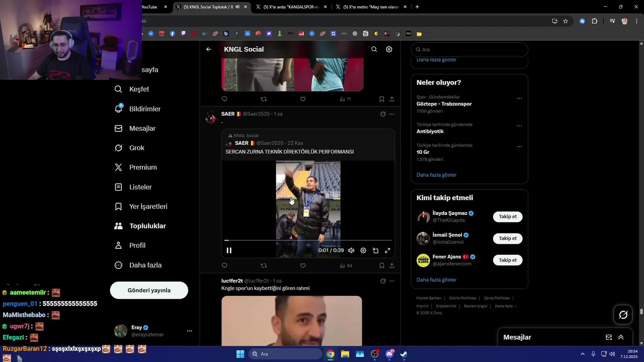
Task: Mute the video with the speaker icon
Action: pyautogui.click(x=351, y=250)
